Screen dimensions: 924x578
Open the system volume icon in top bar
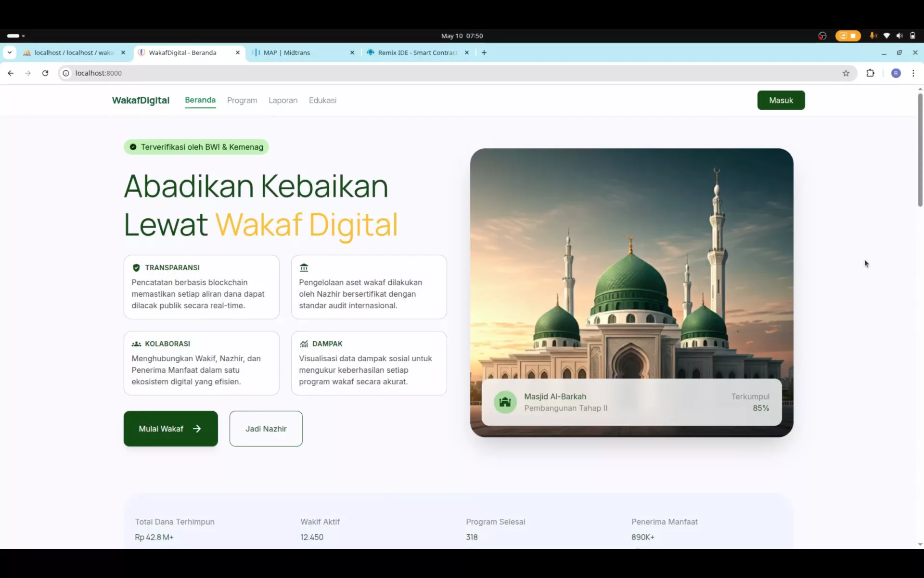899,36
